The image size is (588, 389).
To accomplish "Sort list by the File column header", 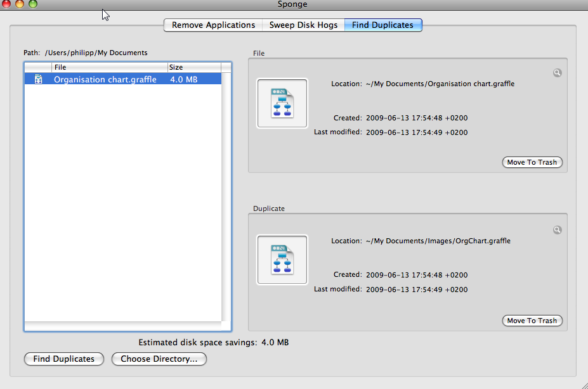I will 110,67.
